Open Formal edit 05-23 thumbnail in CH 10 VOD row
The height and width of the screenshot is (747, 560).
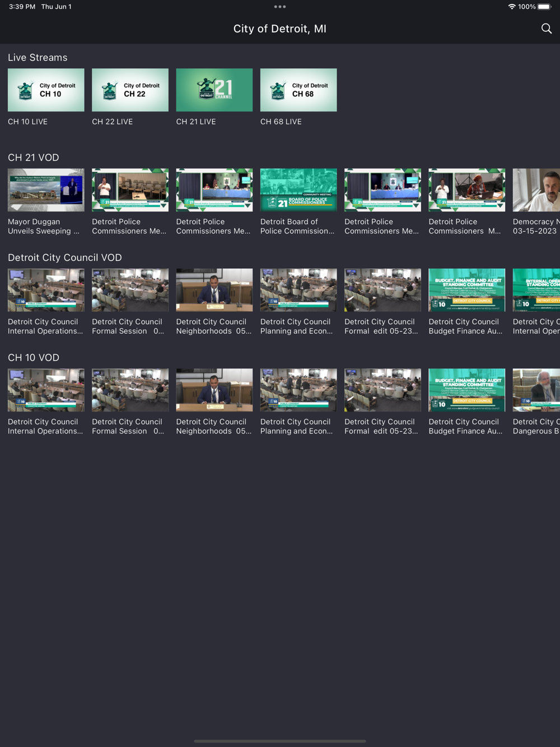coord(382,390)
